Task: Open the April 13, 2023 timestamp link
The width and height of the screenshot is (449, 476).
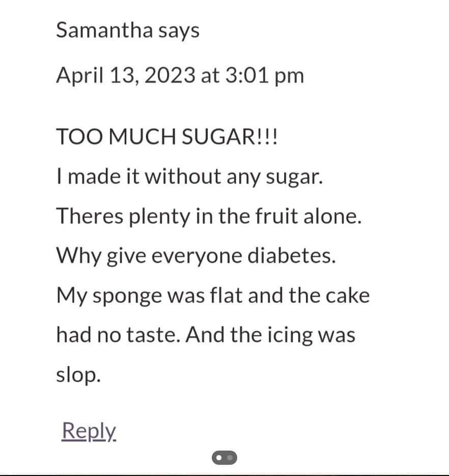Action: point(180,75)
